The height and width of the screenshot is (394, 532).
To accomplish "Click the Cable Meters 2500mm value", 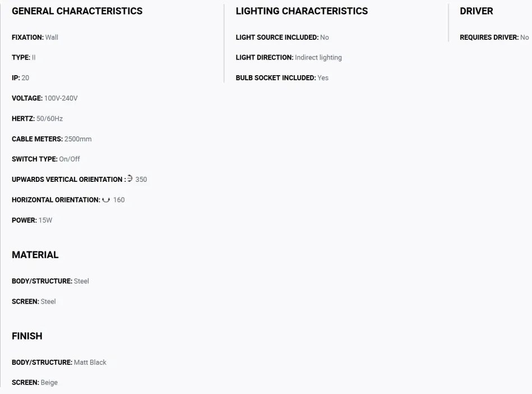I will click(78, 139).
